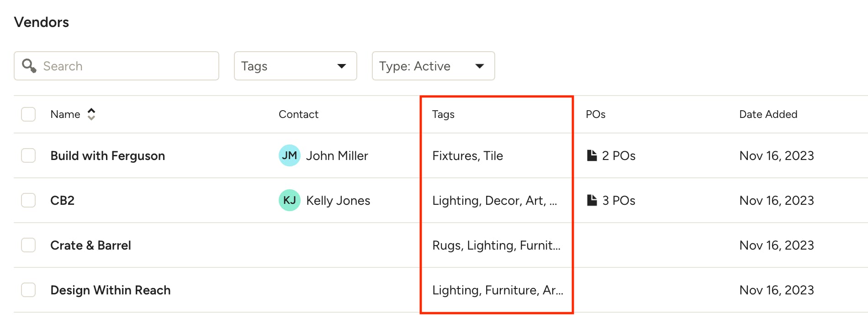
Task: Click the vendor Search input field
Action: click(x=116, y=66)
